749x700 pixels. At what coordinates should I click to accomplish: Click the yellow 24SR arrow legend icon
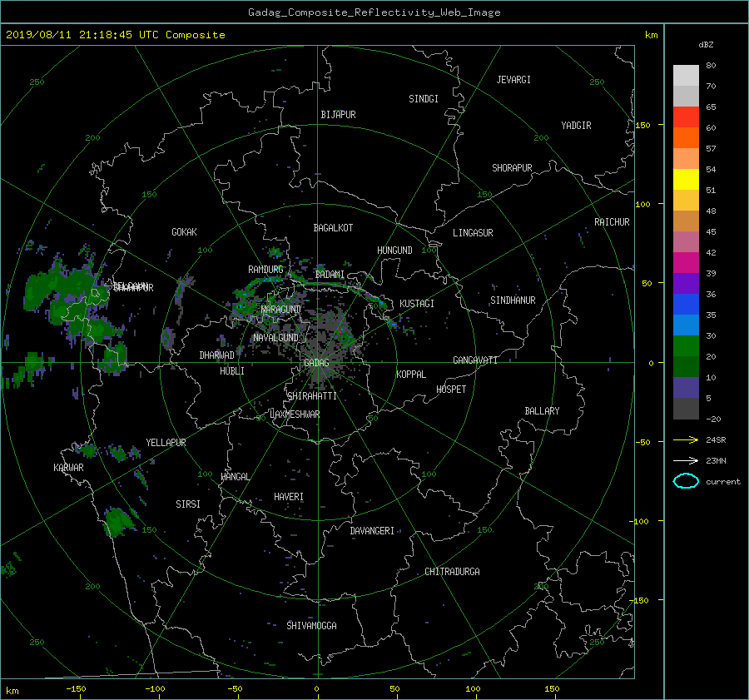tap(686, 439)
